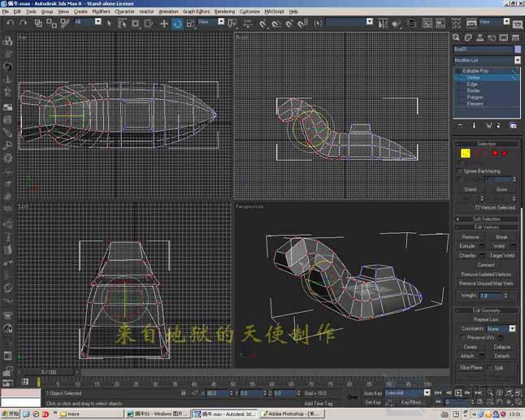The height and width of the screenshot is (420, 525).
Task: Activate Select and Rotate tool
Action: pyautogui.click(x=177, y=24)
